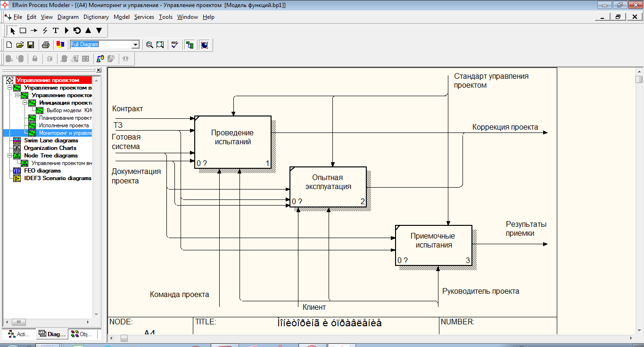
Task: Select the Squiggle tool
Action: tap(45, 30)
